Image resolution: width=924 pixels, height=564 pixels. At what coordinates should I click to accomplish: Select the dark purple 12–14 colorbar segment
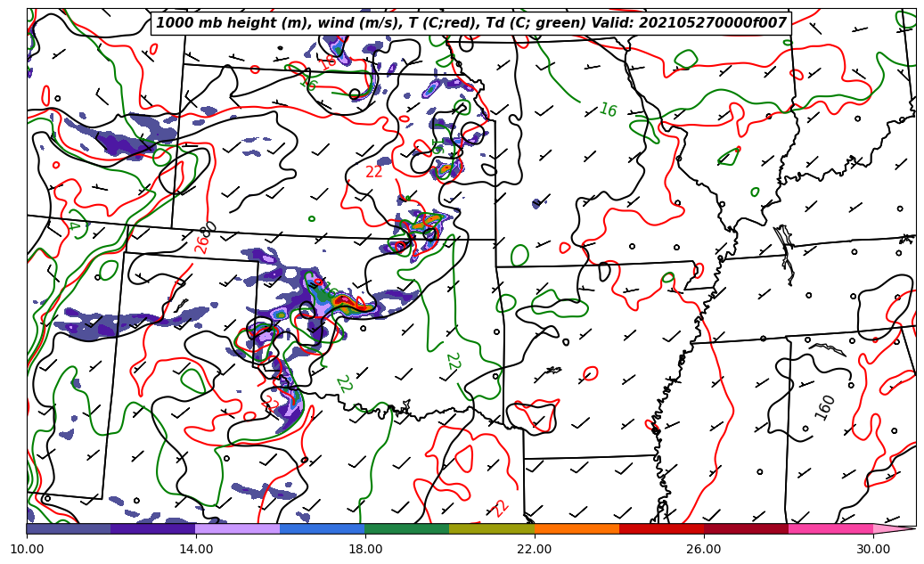(x=153, y=528)
